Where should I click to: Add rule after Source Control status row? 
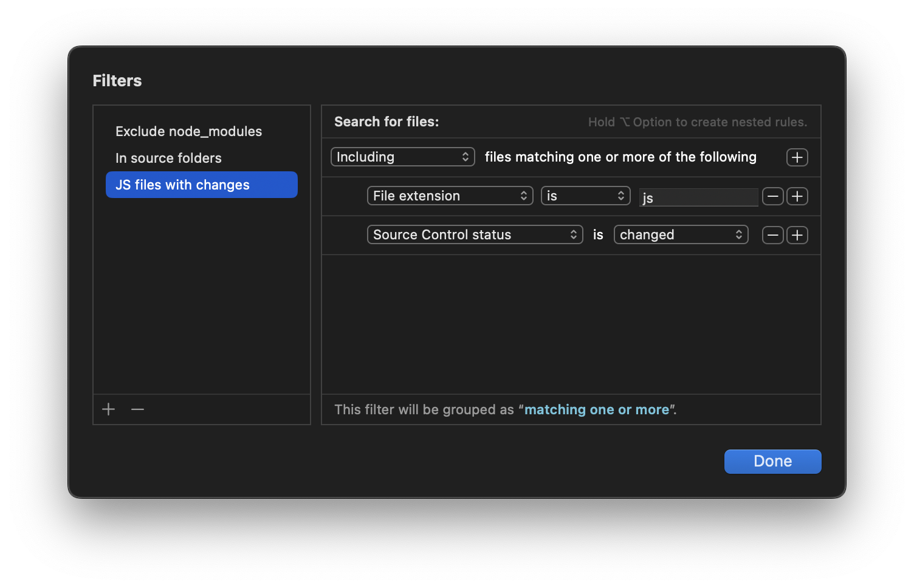pos(797,235)
